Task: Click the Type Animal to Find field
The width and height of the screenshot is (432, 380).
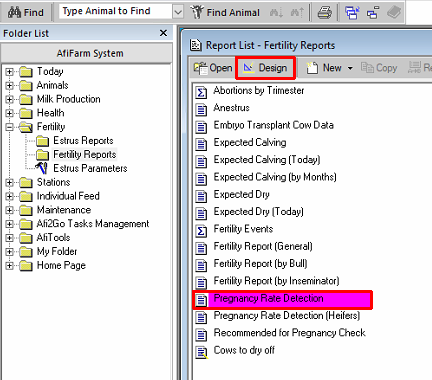Action: pos(116,11)
